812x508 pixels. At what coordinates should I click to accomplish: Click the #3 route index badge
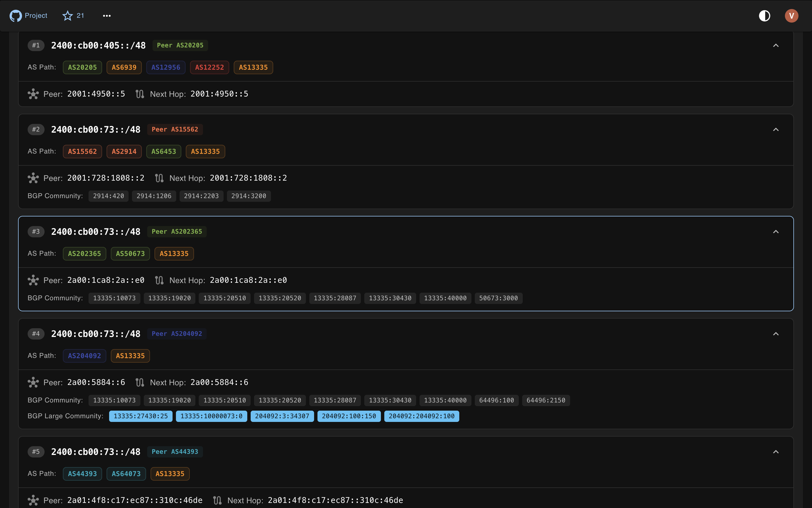(36, 231)
